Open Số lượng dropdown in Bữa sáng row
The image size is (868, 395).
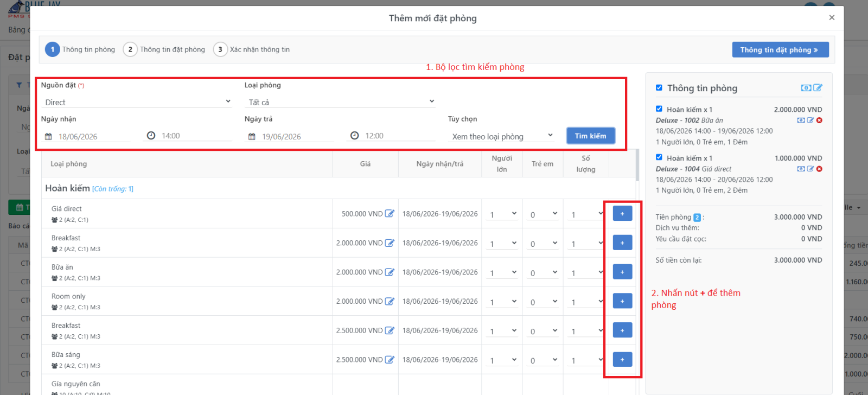click(x=585, y=360)
